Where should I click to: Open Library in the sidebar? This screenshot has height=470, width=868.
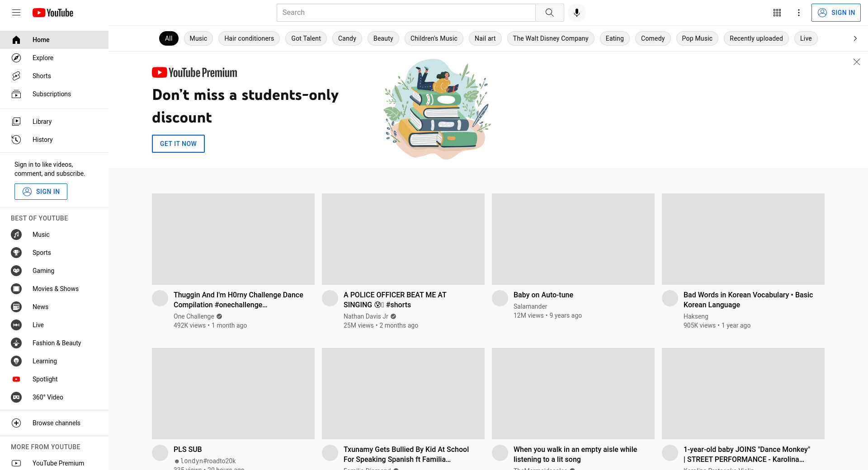pos(54,122)
